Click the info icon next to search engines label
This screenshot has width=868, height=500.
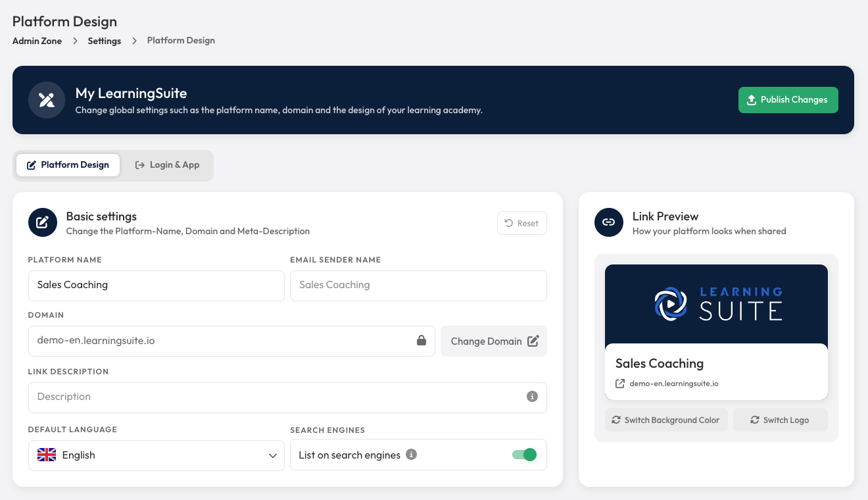point(412,455)
